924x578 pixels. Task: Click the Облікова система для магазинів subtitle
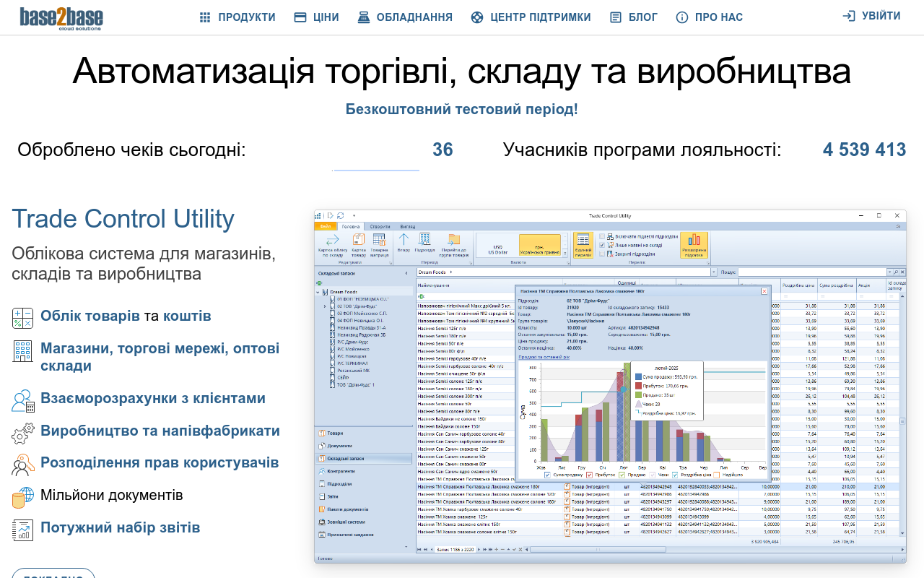pos(144,264)
